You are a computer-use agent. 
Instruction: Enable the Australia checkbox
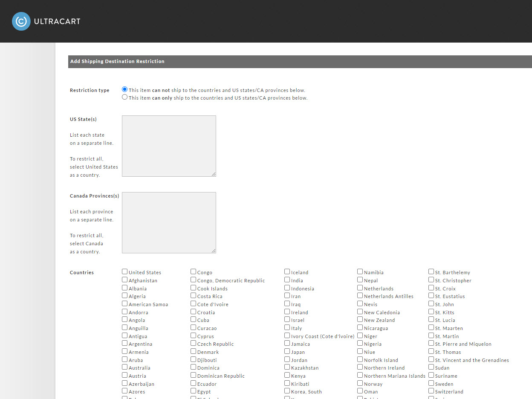click(124, 367)
